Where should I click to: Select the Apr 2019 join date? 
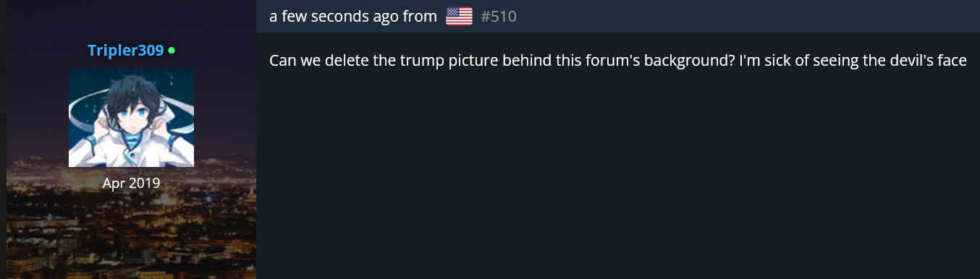point(131,183)
